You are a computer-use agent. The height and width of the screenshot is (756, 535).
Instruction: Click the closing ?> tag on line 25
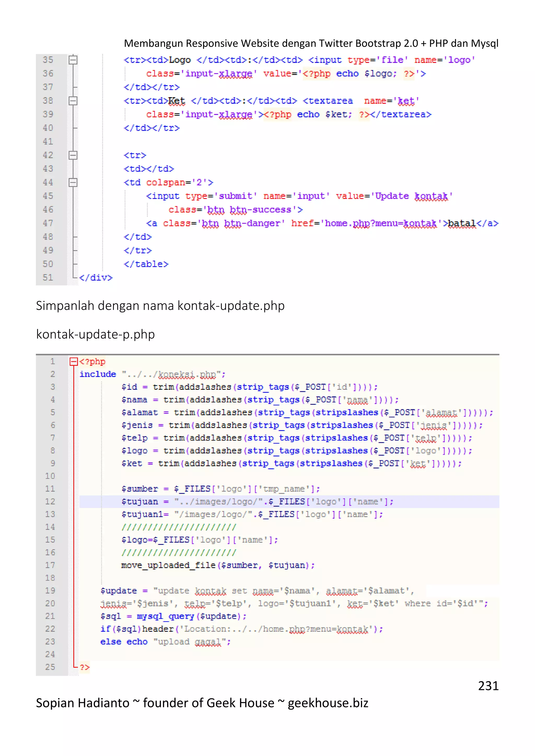click(84, 667)
